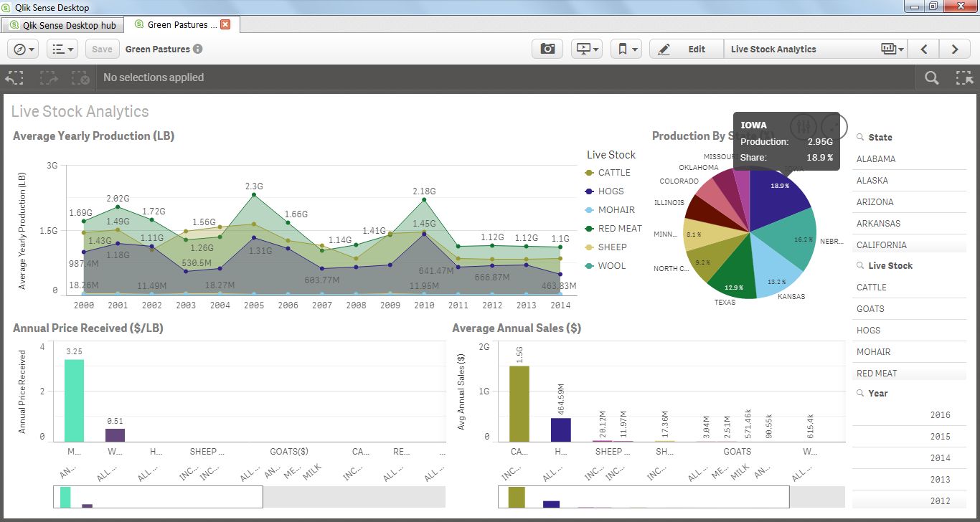This screenshot has height=522, width=980.
Task: Click the 2.3G peak data label
Action: [x=254, y=186]
